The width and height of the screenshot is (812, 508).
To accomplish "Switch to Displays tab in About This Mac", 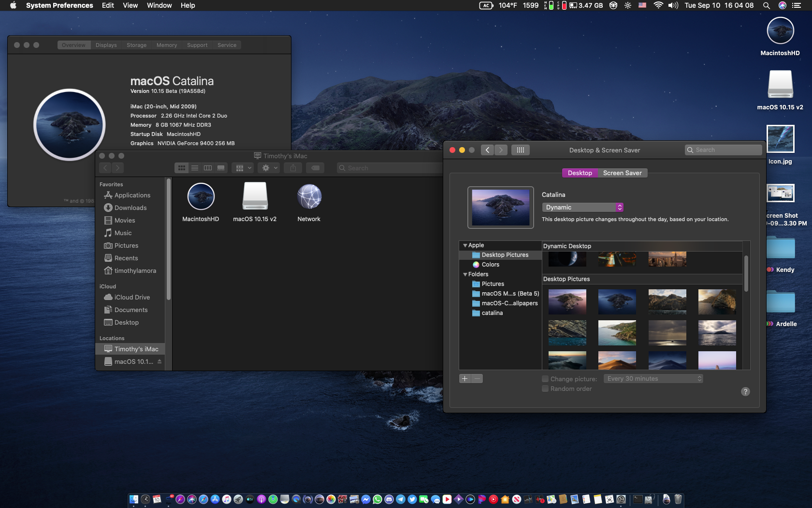I will coord(106,45).
